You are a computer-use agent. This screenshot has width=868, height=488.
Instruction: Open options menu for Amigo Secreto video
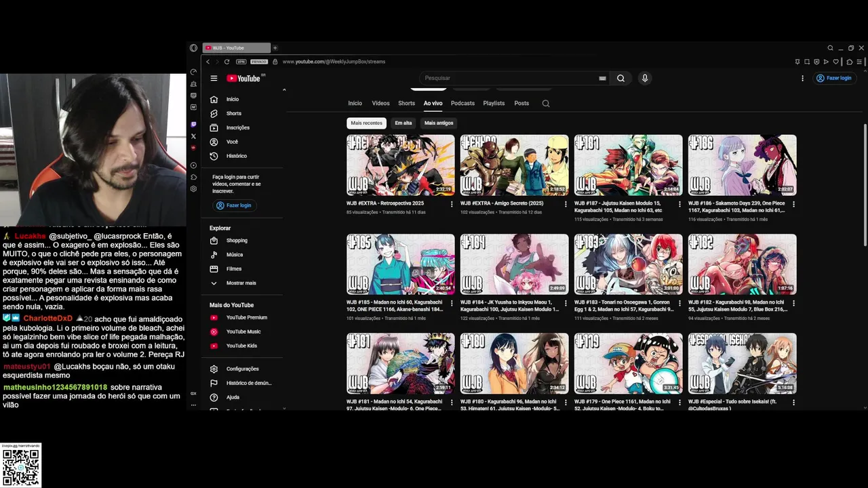pos(566,204)
